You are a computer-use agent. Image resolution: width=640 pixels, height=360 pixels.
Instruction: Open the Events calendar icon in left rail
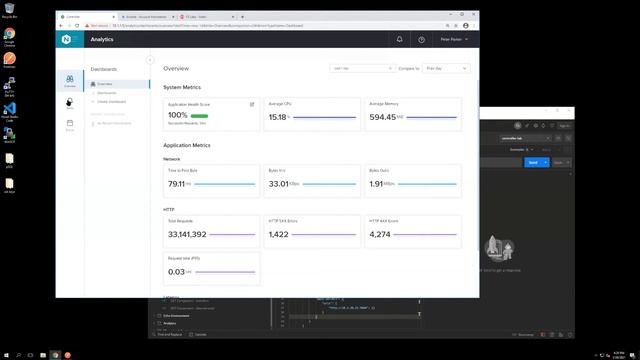(70, 125)
